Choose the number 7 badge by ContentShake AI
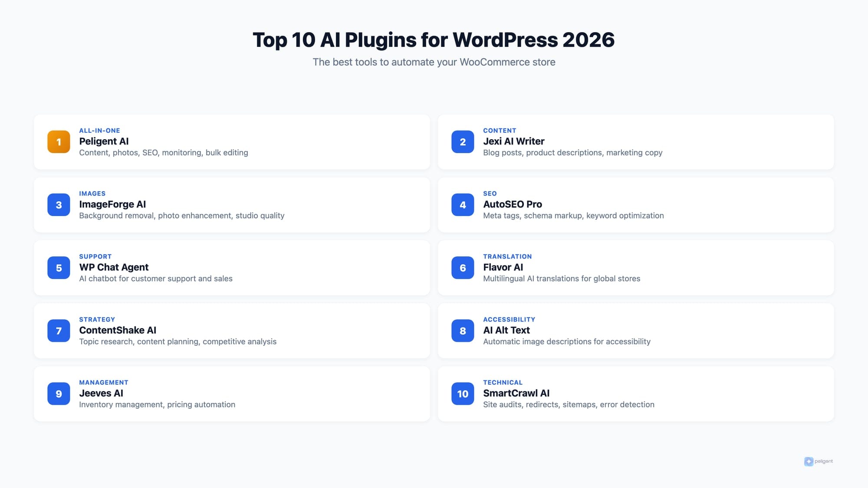The width and height of the screenshot is (868, 488). pos(59,331)
